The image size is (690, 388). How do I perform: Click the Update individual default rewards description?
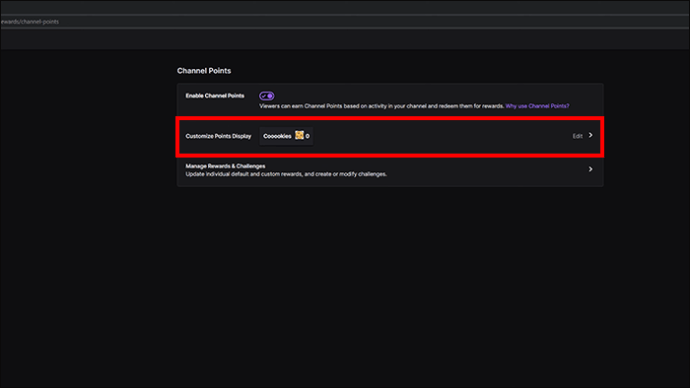tap(286, 174)
